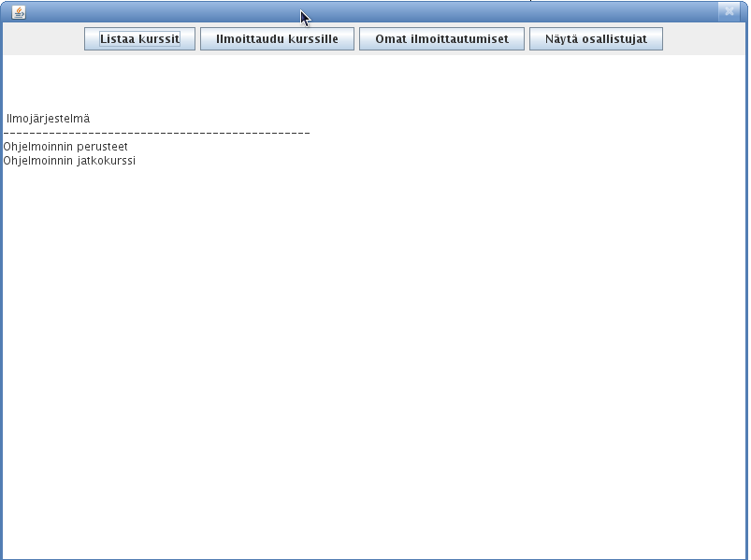Click the Listaa kurssit button

[139, 38]
